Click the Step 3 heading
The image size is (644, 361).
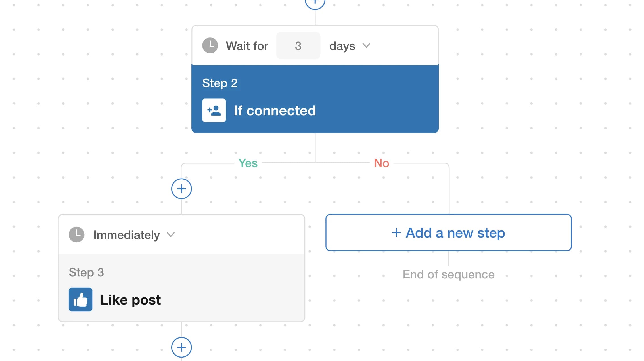pos(86,272)
